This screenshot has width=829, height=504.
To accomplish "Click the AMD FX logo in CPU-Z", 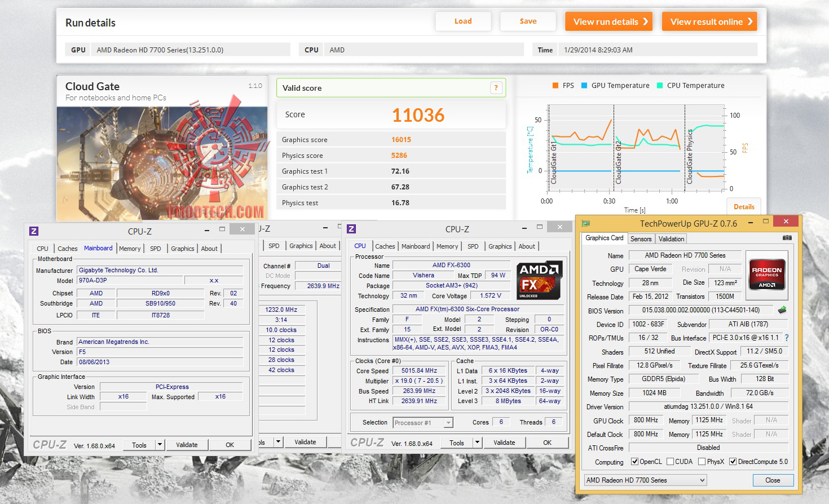I will pos(539,280).
